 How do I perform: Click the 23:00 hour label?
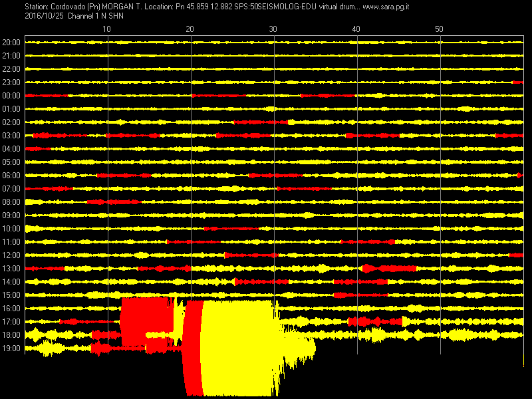click(x=11, y=82)
